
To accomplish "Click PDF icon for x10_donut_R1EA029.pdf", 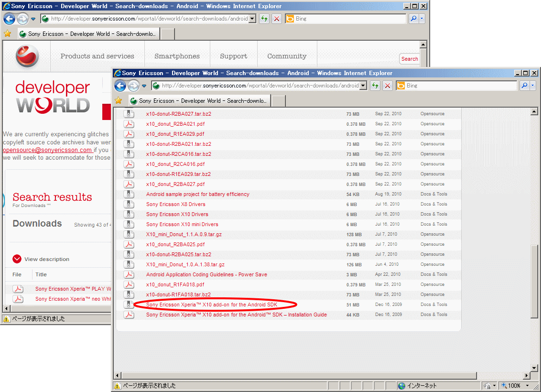I will 129,134.
